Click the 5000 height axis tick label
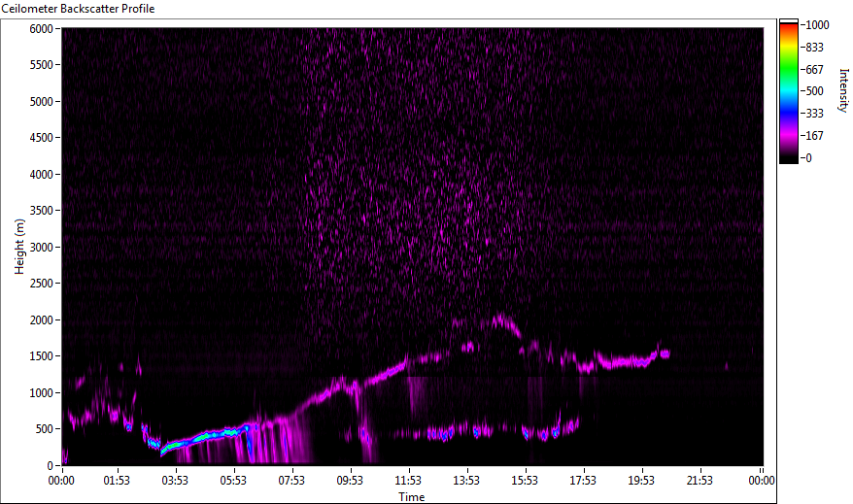853x504 pixels. pos(42,101)
